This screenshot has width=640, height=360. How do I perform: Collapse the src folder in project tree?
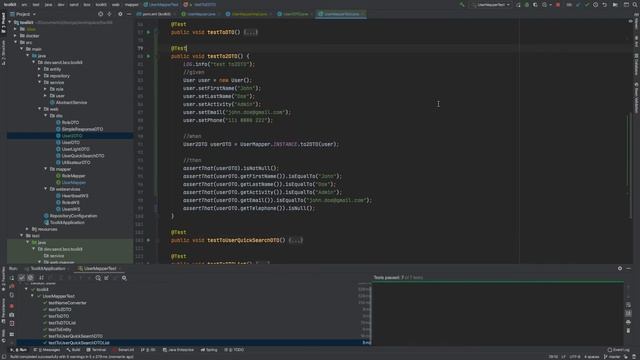[16, 42]
